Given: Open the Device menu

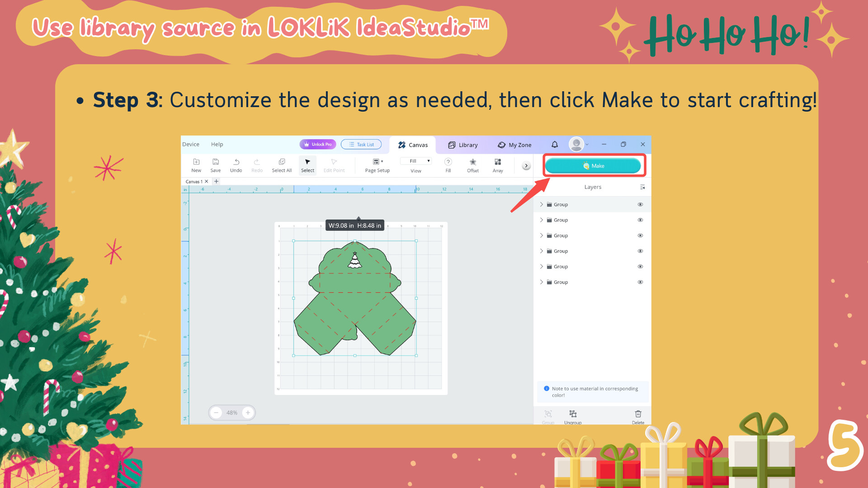Looking at the screenshot, I should pos(191,145).
